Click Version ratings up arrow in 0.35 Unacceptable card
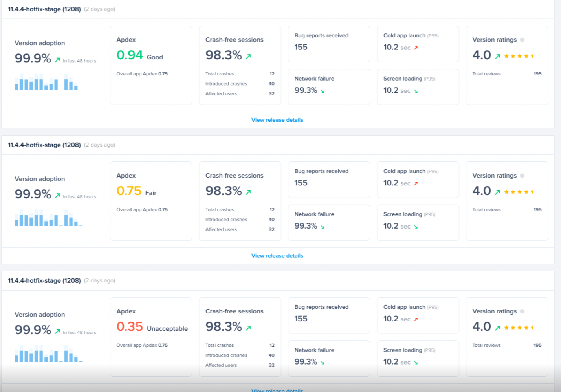Screen dimensions: 561x392 (497, 328)
